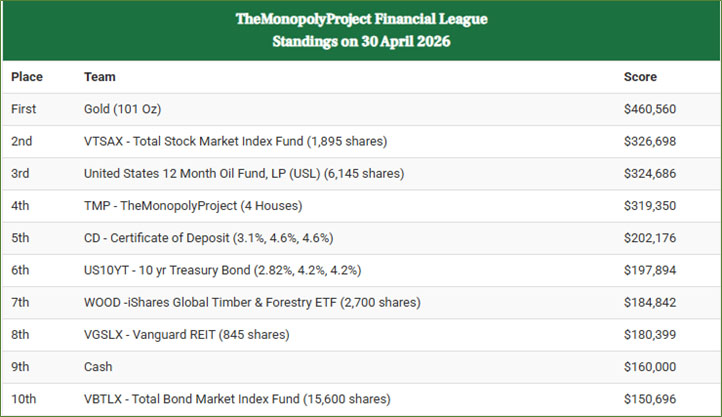Click the TheMonopolyProject Financial League title
Image resolution: width=722 pixels, height=417 pixels.
(x=361, y=19)
